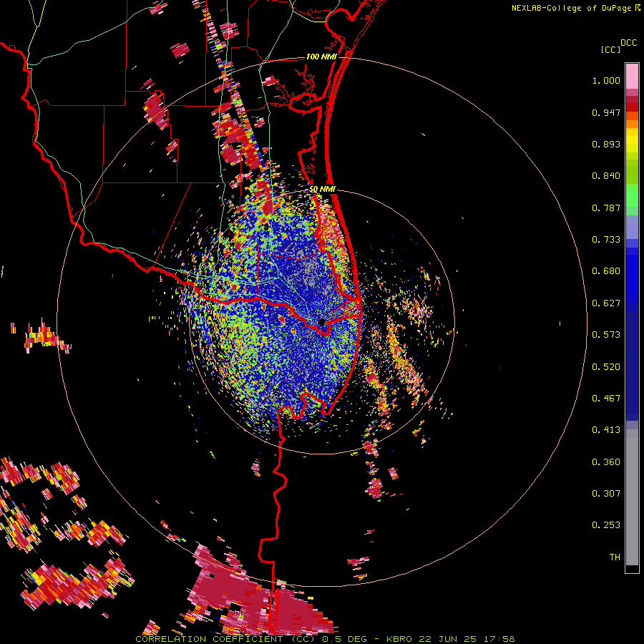The width and height of the screenshot is (644, 644).
Task: Click the 0.947 legend value
Action: click(606, 112)
